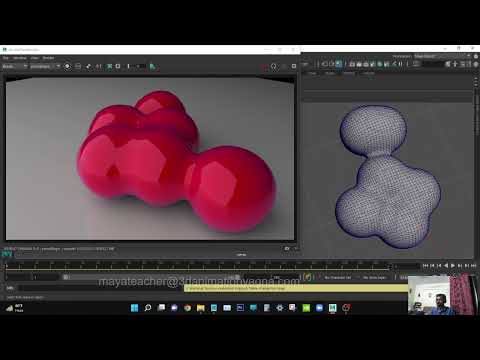Open the File menu in Arnold RenderView
This screenshot has height=360, width=480.
pyautogui.click(x=6, y=58)
